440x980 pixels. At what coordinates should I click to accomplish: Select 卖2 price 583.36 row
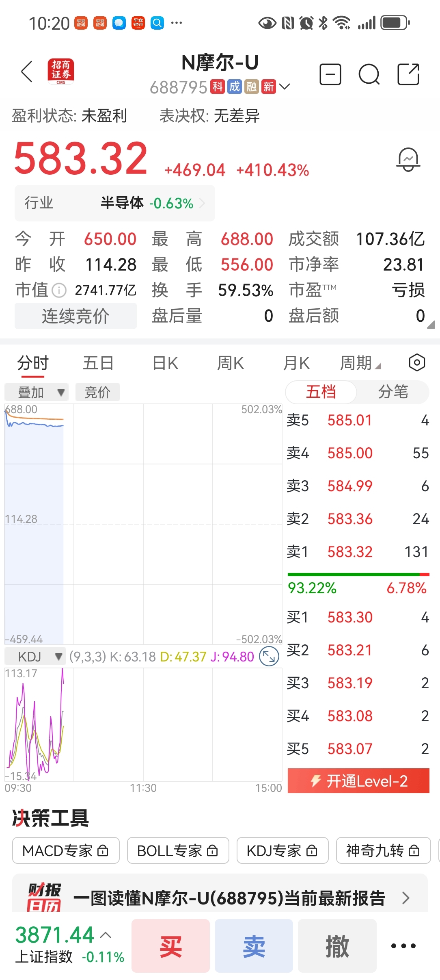[x=358, y=519]
